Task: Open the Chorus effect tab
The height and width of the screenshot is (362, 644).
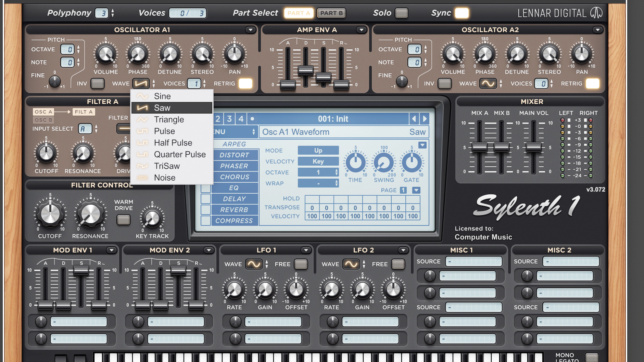Action: point(235,177)
